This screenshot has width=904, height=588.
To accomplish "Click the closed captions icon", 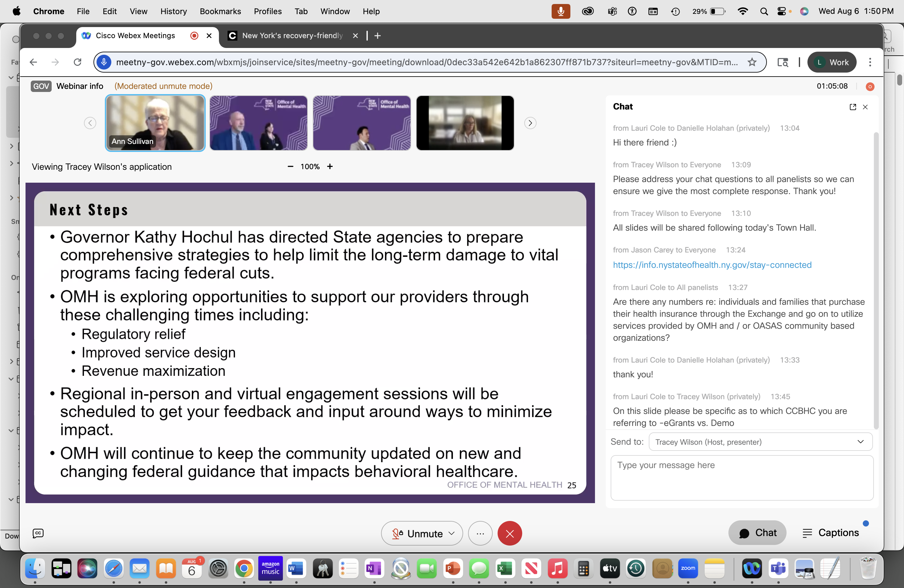I will 38,533.
